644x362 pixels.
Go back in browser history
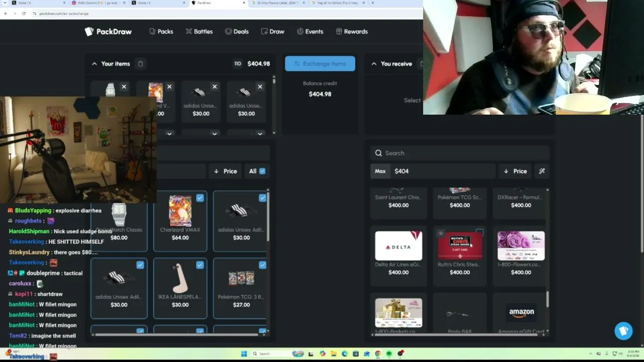click(6, 13)
